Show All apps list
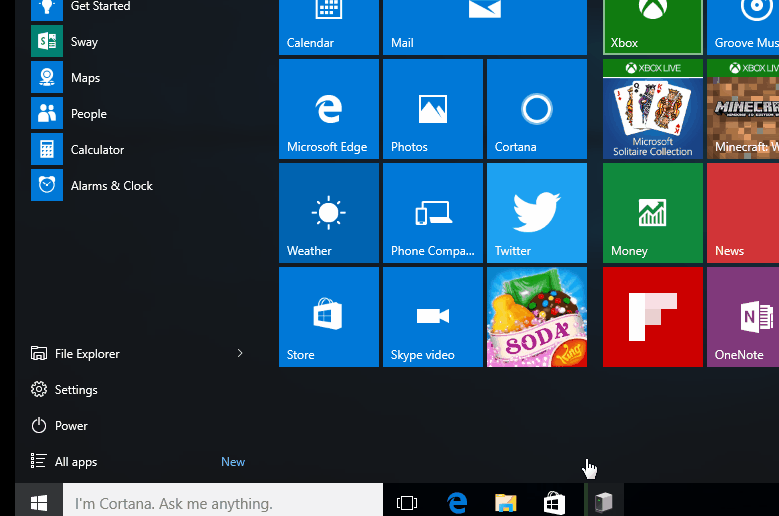Image resolution: width=779 pixels, height=516 pixels. click(76, 462)
